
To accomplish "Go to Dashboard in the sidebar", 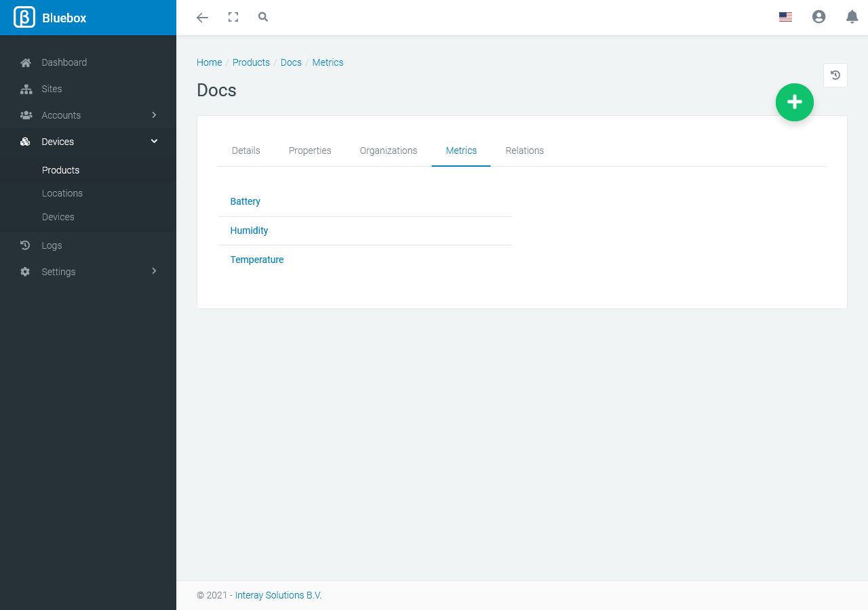I will [64, 62].
